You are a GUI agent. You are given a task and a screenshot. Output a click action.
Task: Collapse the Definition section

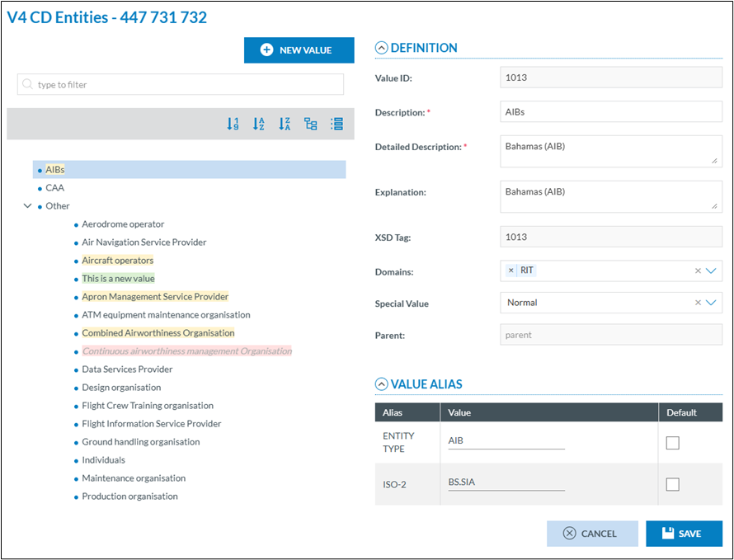tap(381, 48)
